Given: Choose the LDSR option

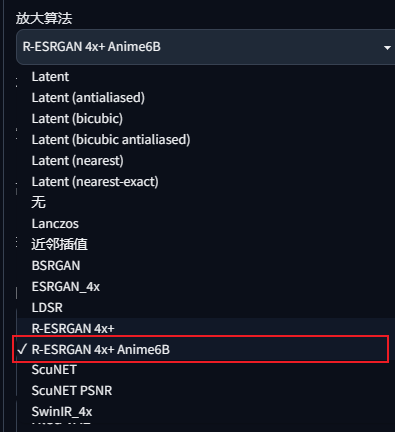Looking at the screenshot, I should pyautogui.click(x=206, y=308).
